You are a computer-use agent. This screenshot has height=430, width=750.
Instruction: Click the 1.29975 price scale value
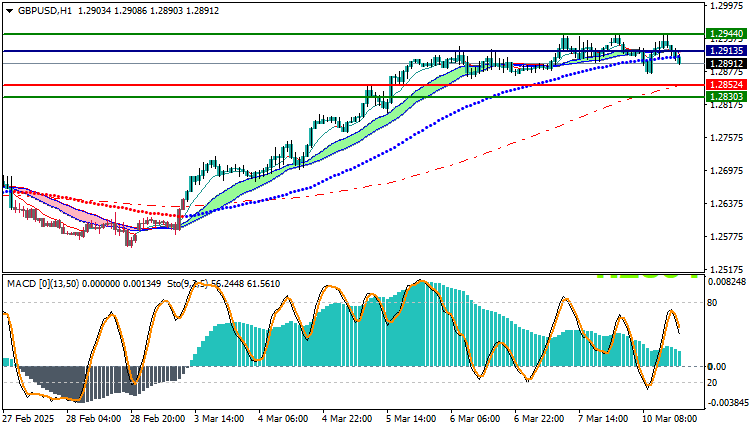(727, 6)
